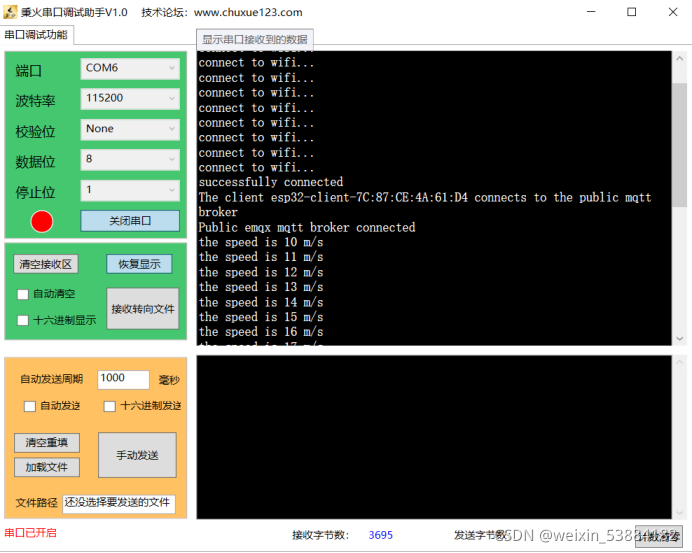Click the 'the speed is 16 m/s' line
The width and height of the screenshot is (692, 553).
261,332
